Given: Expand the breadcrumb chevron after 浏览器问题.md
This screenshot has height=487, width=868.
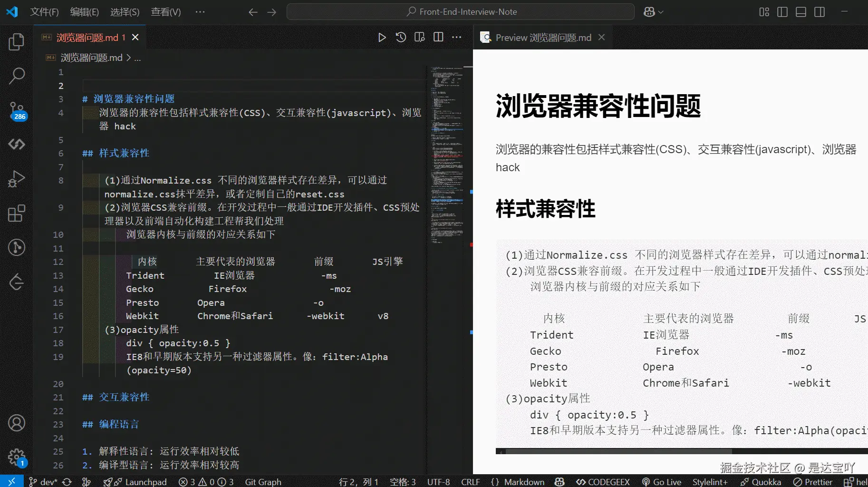Looking at the screenshot, I should pyautogui.click(x=128, y=58).
